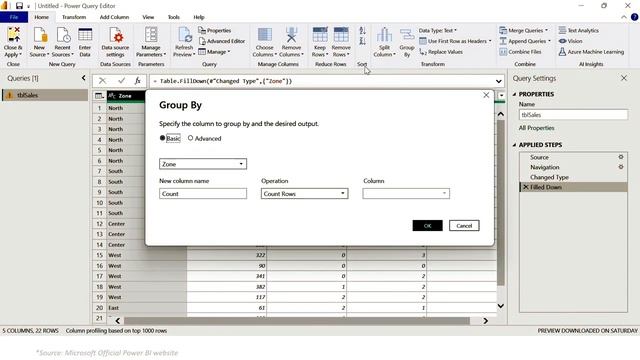Open the New Source icon
The image size is (640, 360).
point(40,36)
